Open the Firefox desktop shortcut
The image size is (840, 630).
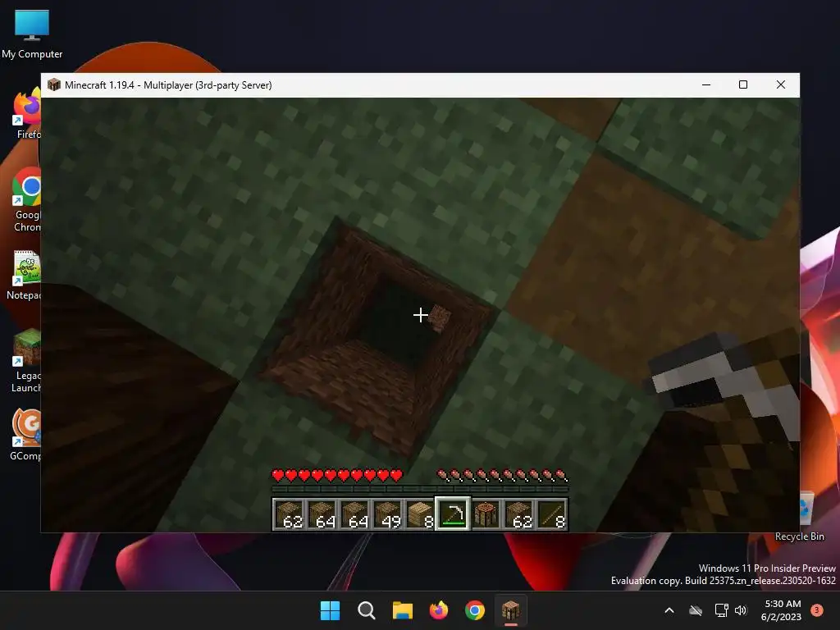(27, 114)
